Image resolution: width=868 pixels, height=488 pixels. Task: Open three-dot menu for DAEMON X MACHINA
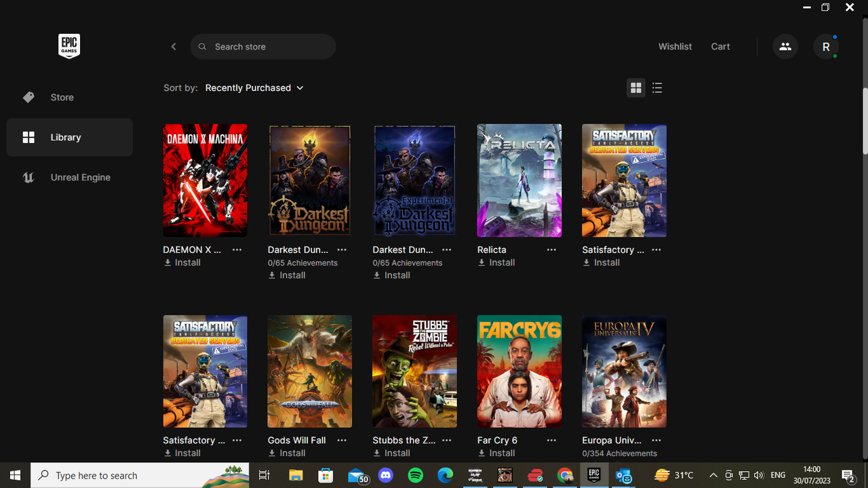click(x=237, y=249)
